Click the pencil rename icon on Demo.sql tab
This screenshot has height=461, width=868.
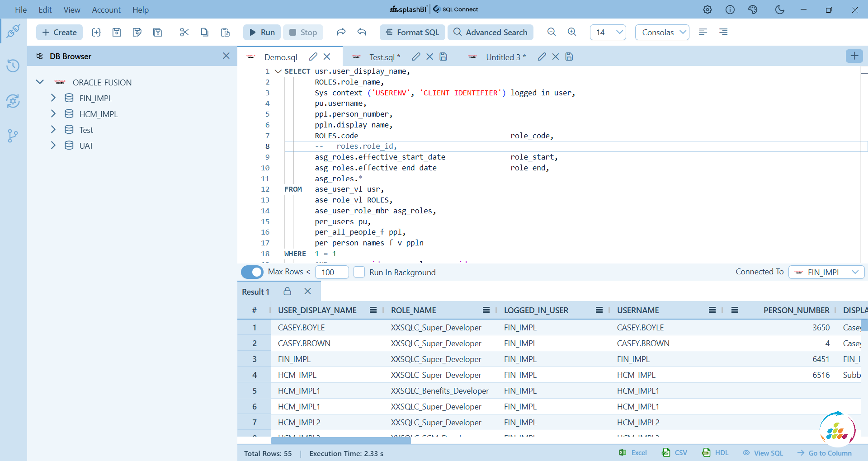313,57
